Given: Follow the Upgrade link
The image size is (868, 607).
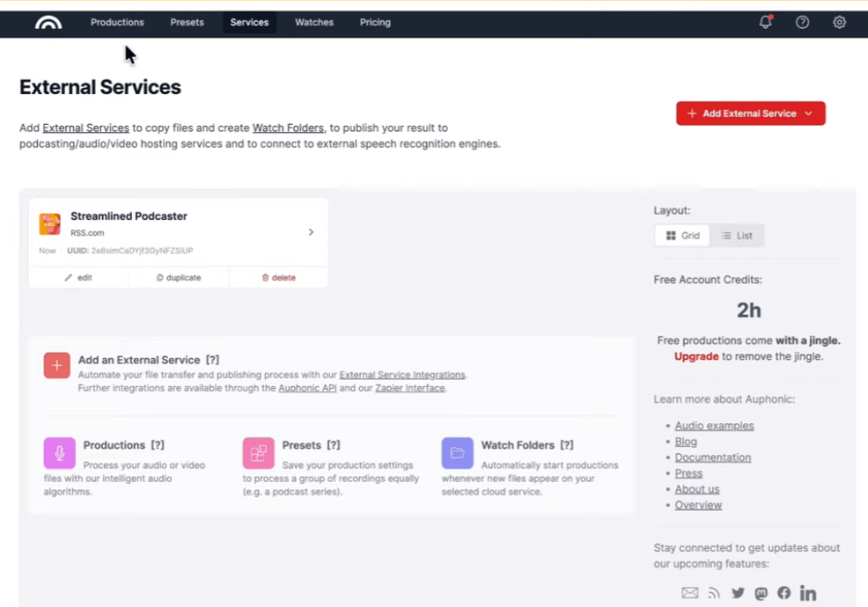Looking at the screenshot, I should (696, 356).
